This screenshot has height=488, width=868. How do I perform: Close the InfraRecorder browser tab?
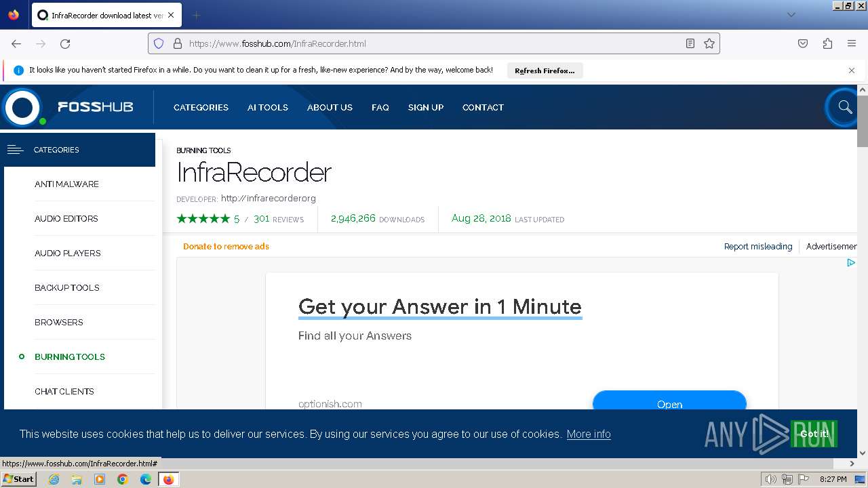tap(170, 15)
